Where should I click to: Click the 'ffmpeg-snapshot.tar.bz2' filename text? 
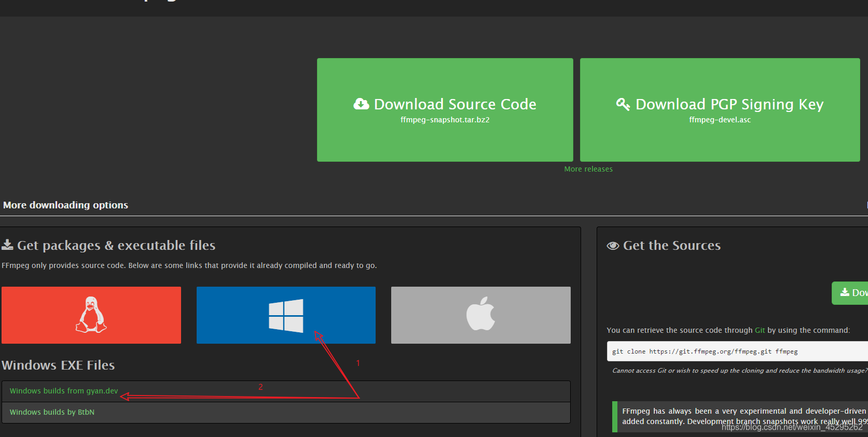coord(445,120)
